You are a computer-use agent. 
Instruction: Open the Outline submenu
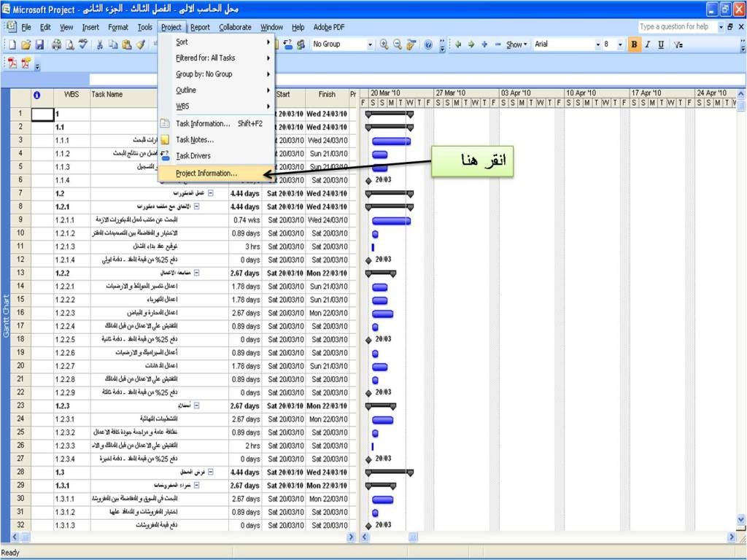tap(217, 90)
